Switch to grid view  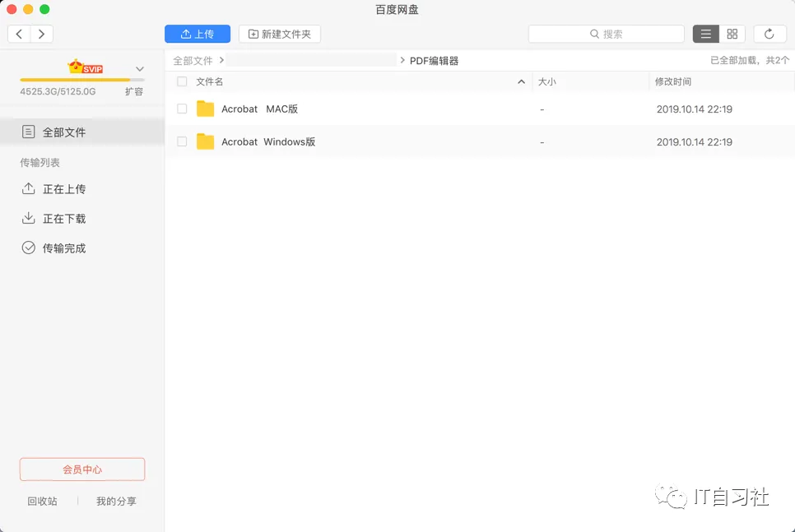coord(732,34)
